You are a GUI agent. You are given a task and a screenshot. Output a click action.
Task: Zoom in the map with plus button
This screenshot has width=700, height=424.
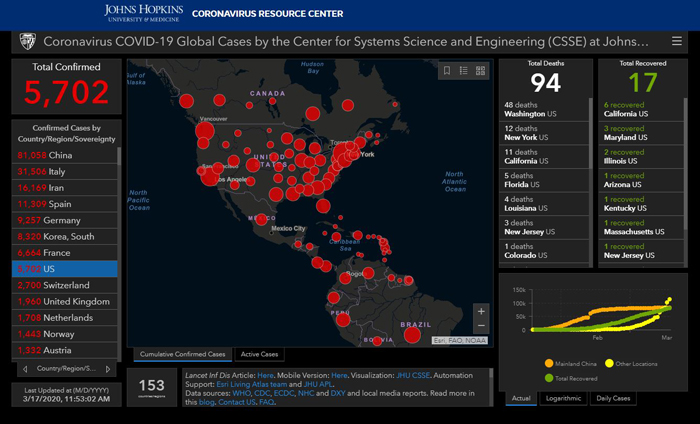[481, 312]
